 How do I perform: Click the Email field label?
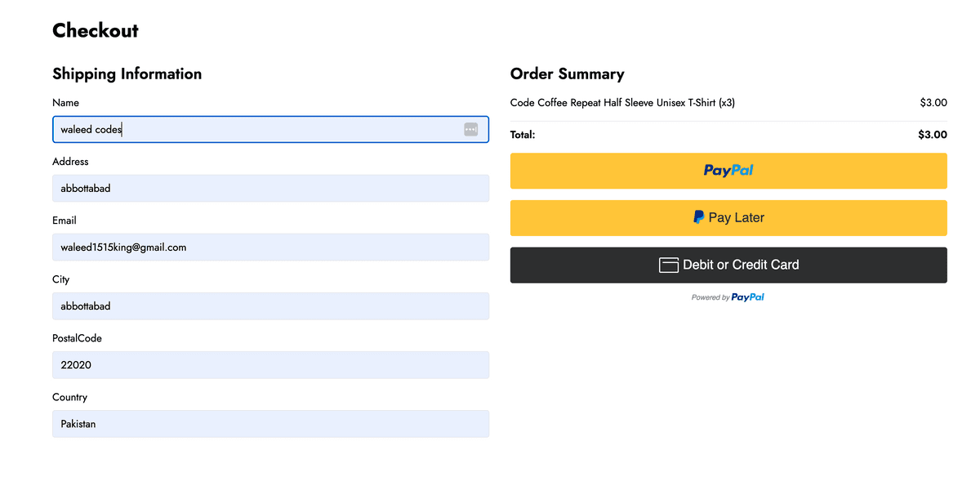65,221
